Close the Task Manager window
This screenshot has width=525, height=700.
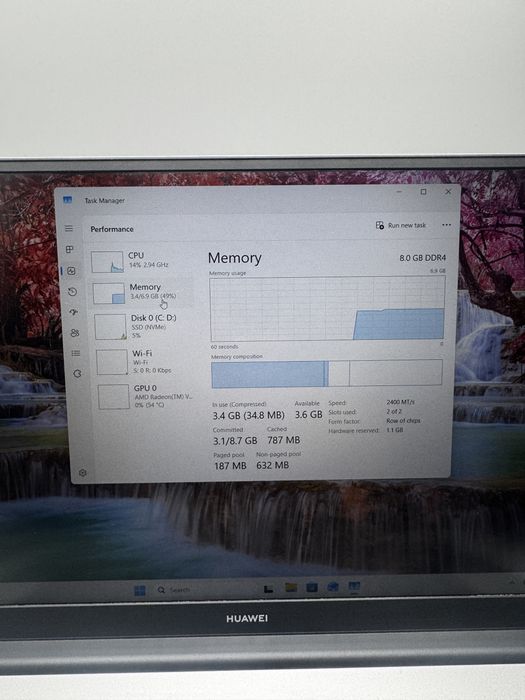coord(448,192)
